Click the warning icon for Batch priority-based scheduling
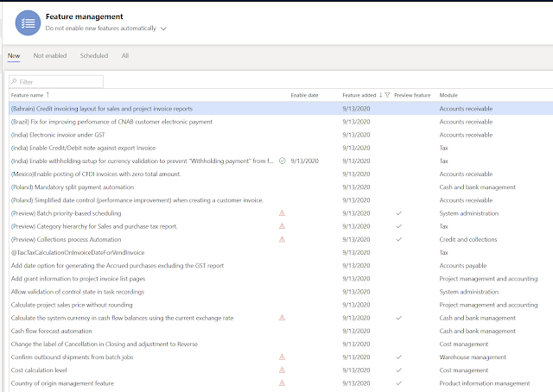This screenshot has width=553, height=392. [283, 213]
